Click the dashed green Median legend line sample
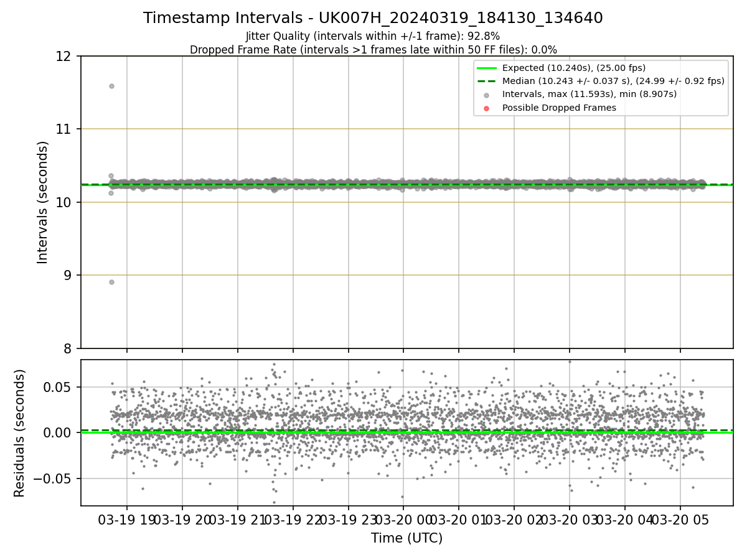747x560 pixels. [x=486, y=82]
